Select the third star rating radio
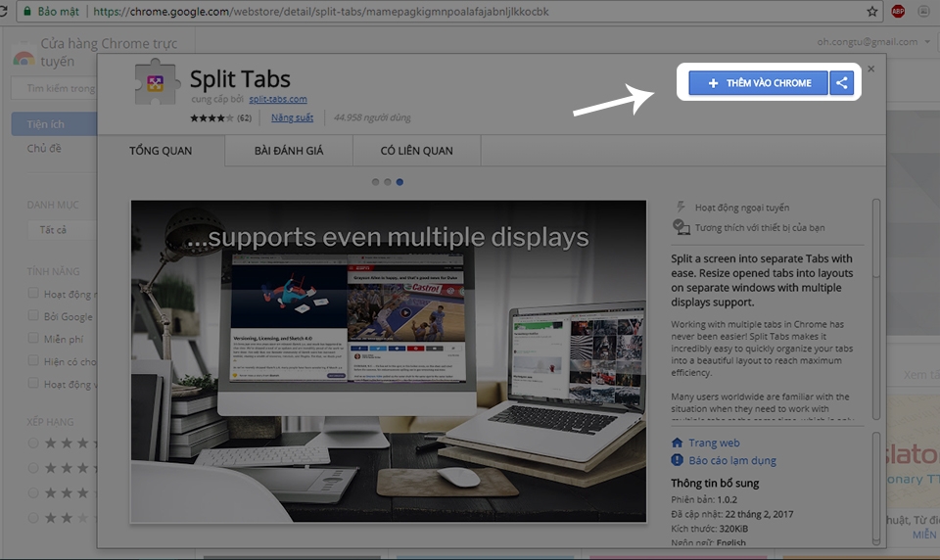Viewport: 940px width, 560px height. [x=33, y=492]
